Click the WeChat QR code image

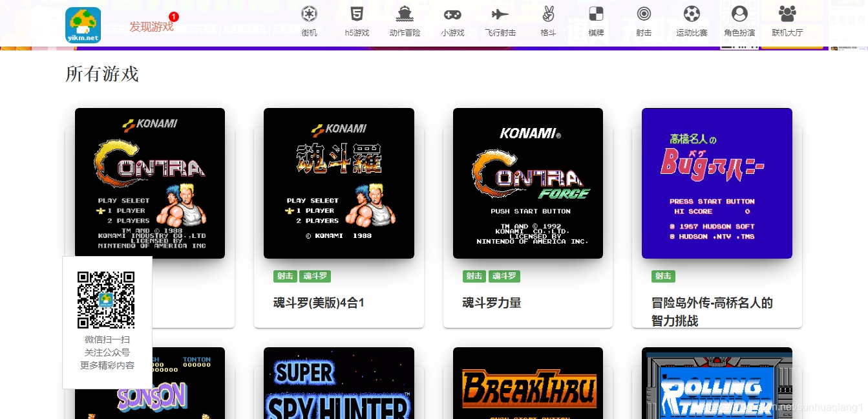pos(106,300)
